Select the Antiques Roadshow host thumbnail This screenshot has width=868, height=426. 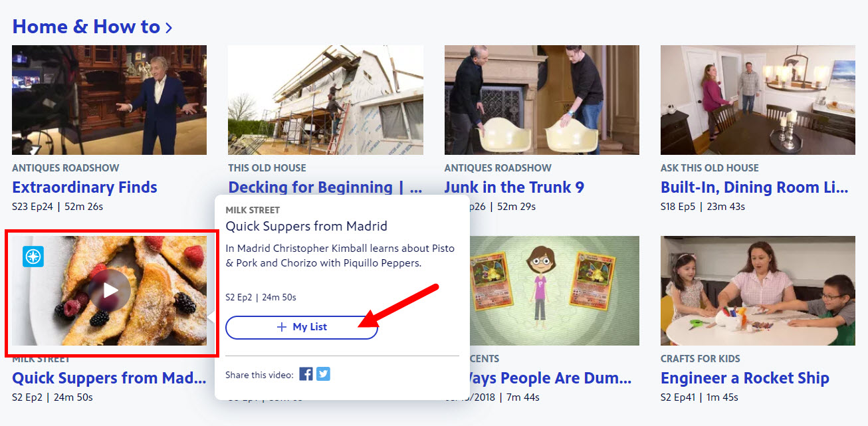pos(109,100)
